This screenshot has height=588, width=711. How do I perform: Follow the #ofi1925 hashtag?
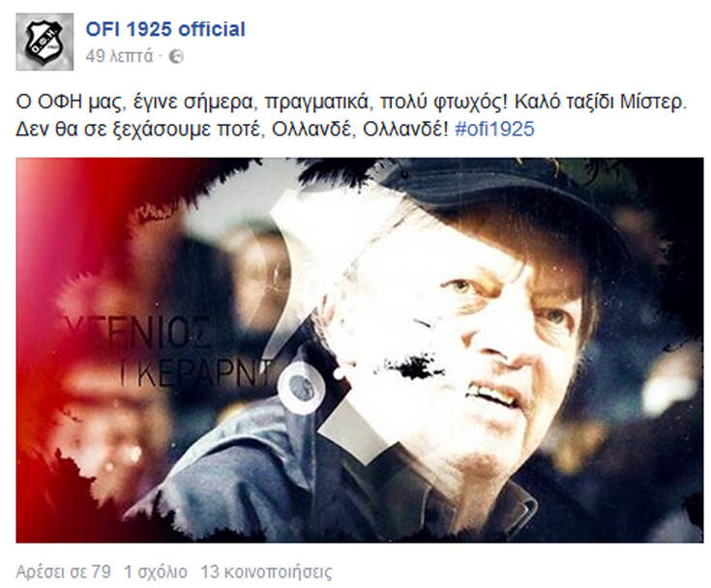click(494, 129)
